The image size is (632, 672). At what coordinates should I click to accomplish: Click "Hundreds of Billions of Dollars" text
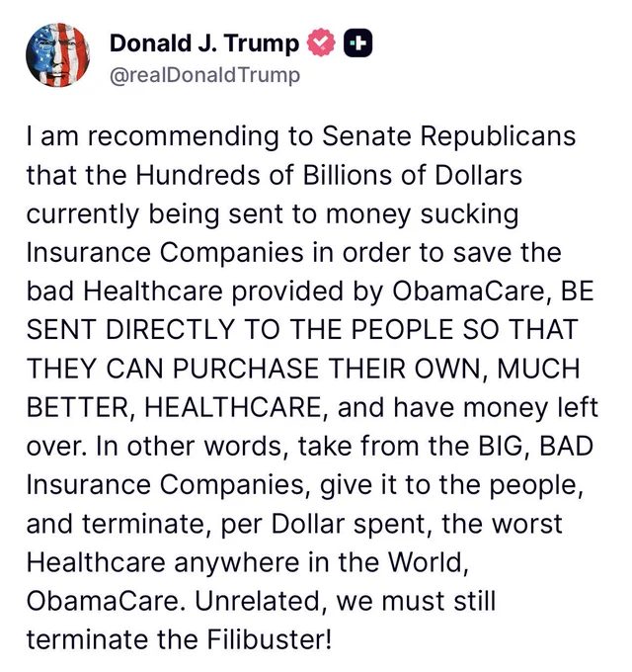[329, 175]
